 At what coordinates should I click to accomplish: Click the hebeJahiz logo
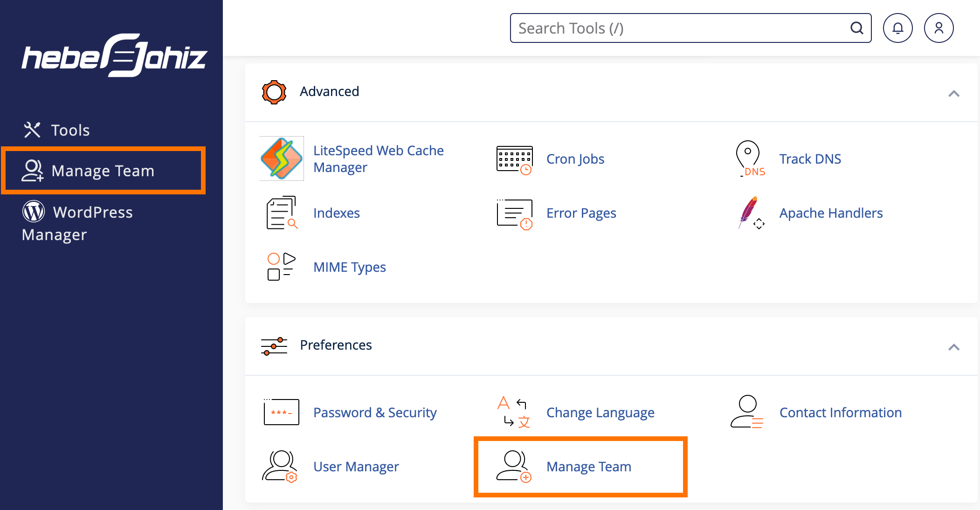[x=114, y=56]
